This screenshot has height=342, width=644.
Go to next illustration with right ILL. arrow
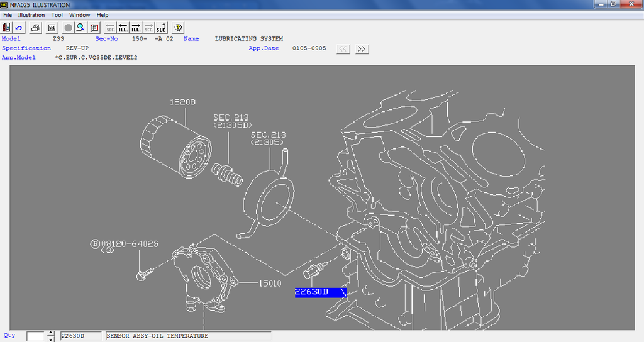(x=136, y=28)
